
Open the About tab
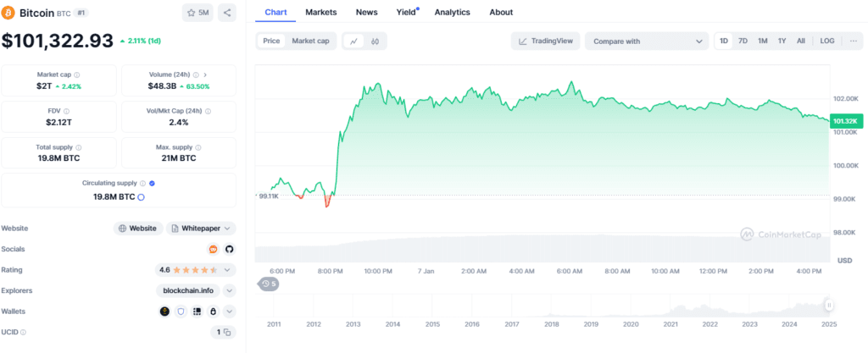[x=501, y=12]
